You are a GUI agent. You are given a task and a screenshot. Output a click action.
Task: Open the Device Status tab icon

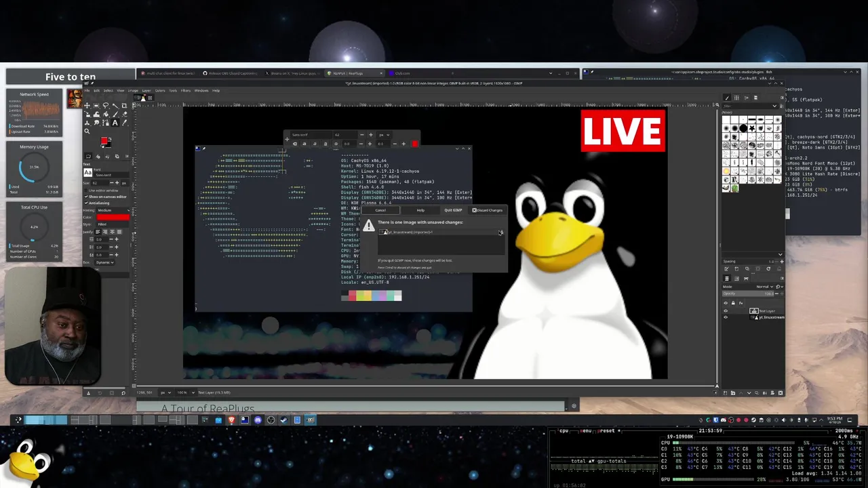point(98,156)
